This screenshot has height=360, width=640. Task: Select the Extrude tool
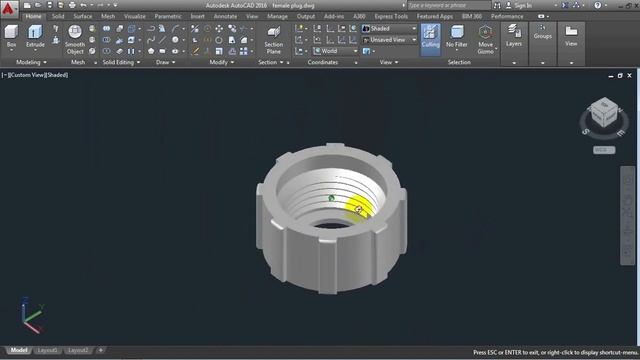35,36
